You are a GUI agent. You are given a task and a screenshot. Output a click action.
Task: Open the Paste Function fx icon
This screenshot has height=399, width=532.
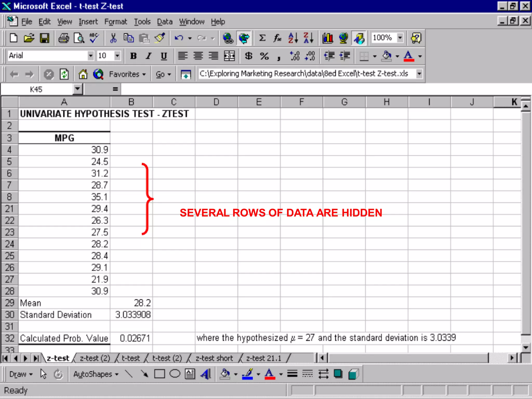click(x=277, y=38)
